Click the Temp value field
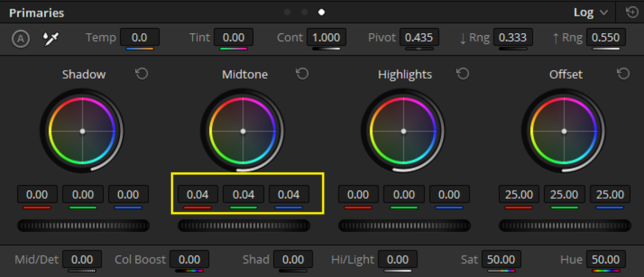 [x=139, y=38]
